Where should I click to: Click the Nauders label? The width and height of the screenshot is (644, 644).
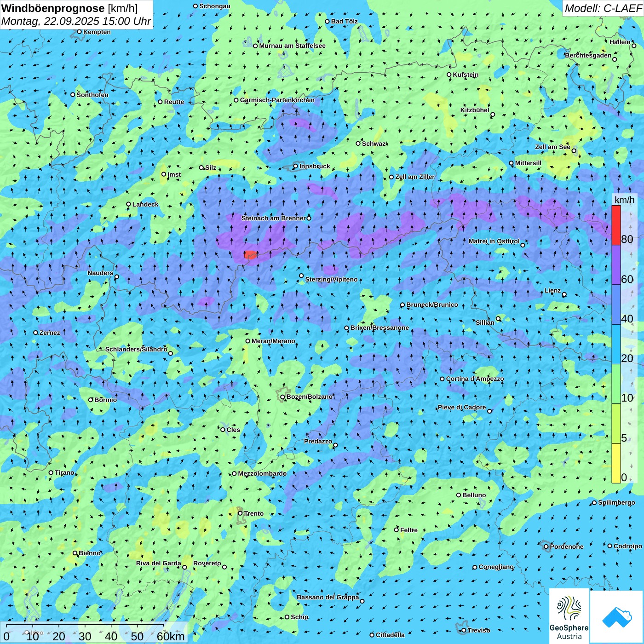tap(100, 273)
